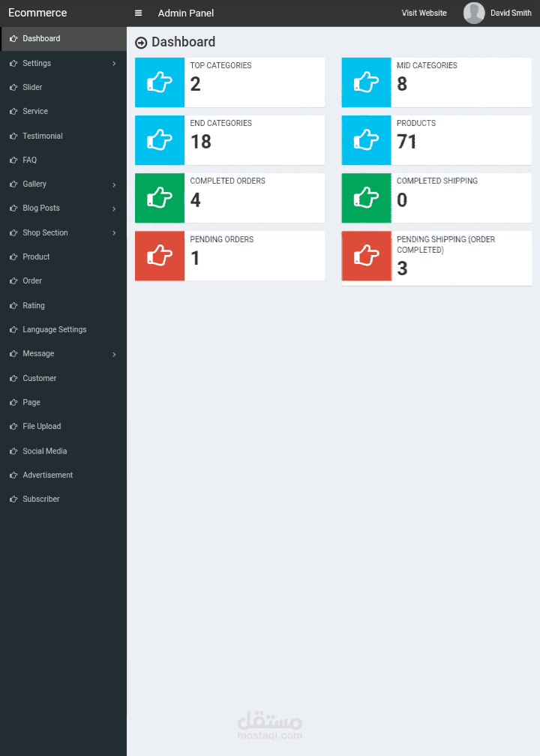Click the hand icon next to Language Settings
Viewport: 540px width, 756px height.
coord(13,330)
